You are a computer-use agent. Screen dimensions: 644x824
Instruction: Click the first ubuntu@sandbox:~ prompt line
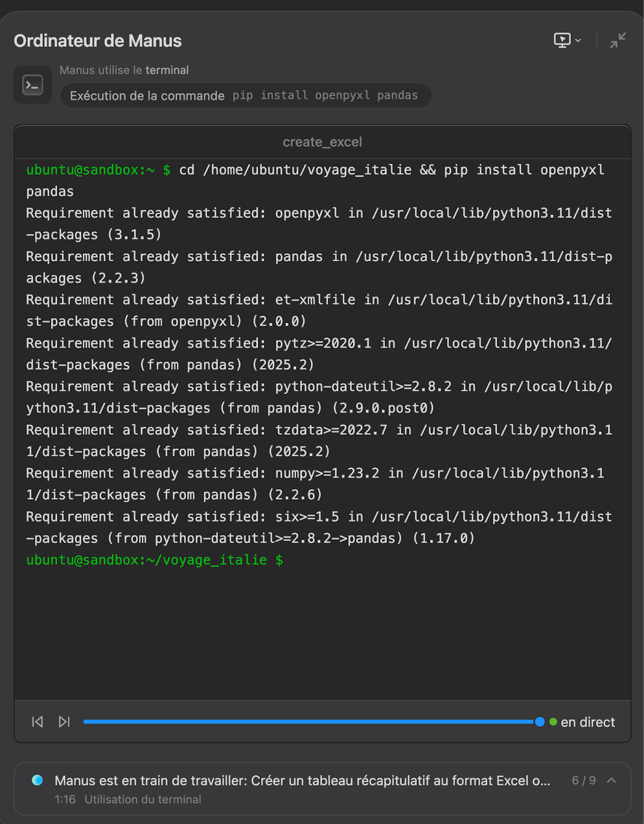click(315, 180)
